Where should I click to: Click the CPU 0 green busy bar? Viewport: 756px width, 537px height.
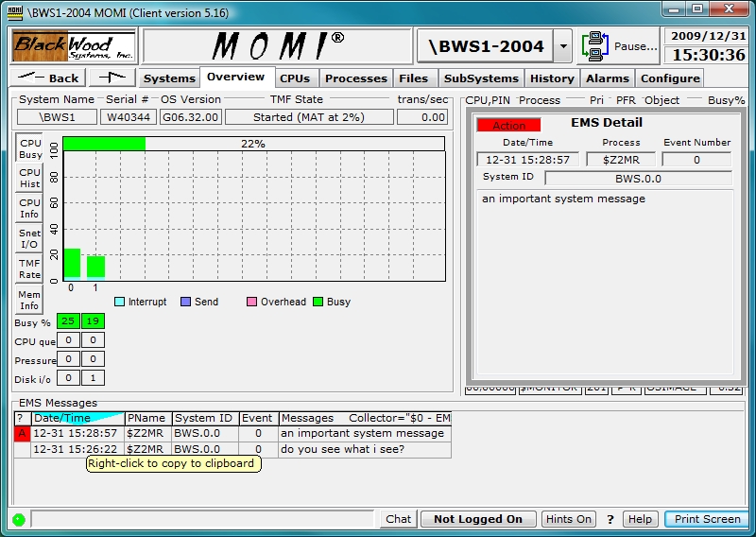[x=72, y=263]
